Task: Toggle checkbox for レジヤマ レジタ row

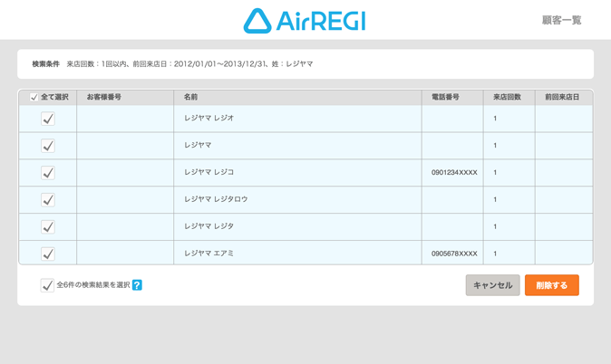Action: click(48, 226)
